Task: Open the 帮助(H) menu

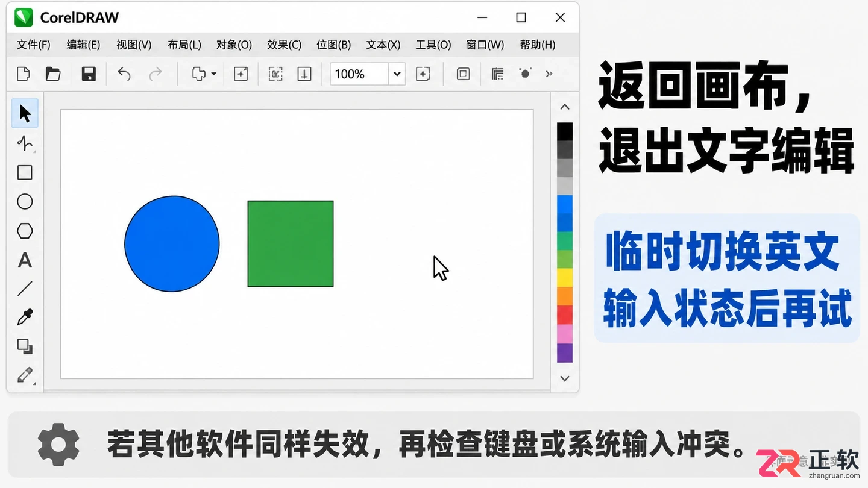Action: click(538, 45)
